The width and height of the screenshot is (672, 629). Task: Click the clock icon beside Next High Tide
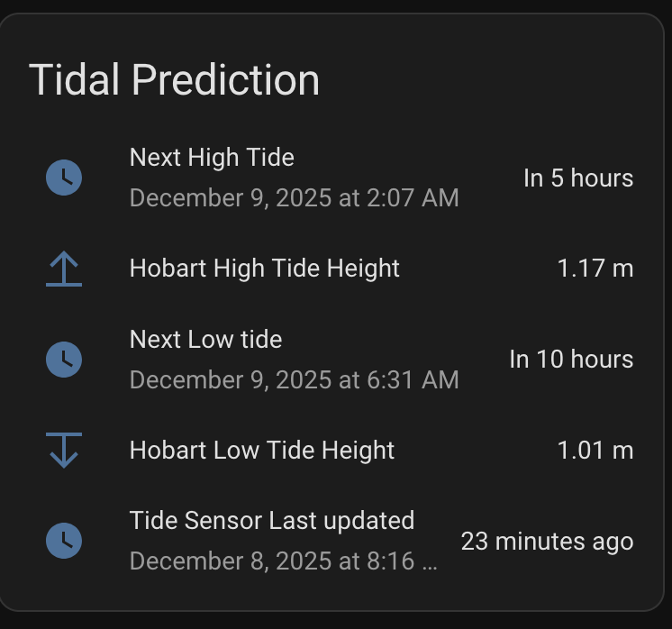pos(64,178)
